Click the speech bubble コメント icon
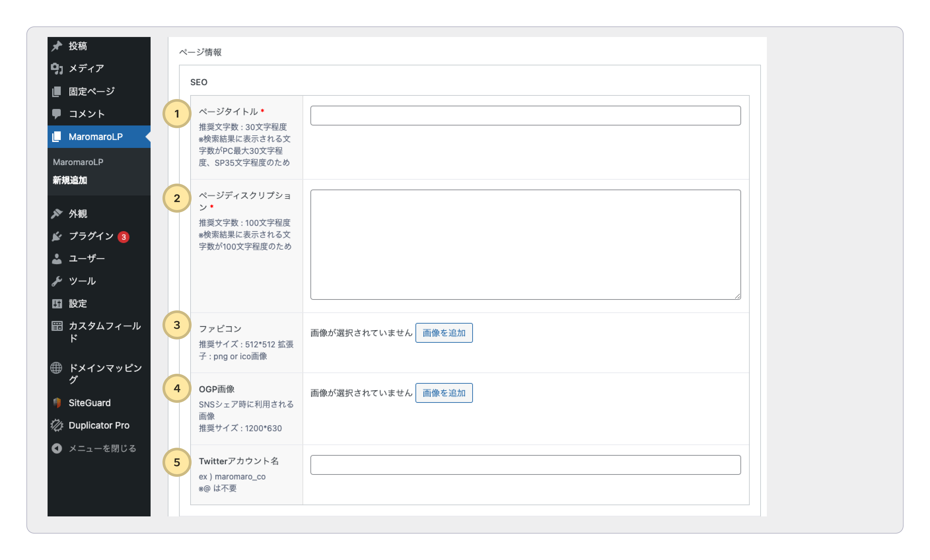930x560 pixels. (56, 114)
